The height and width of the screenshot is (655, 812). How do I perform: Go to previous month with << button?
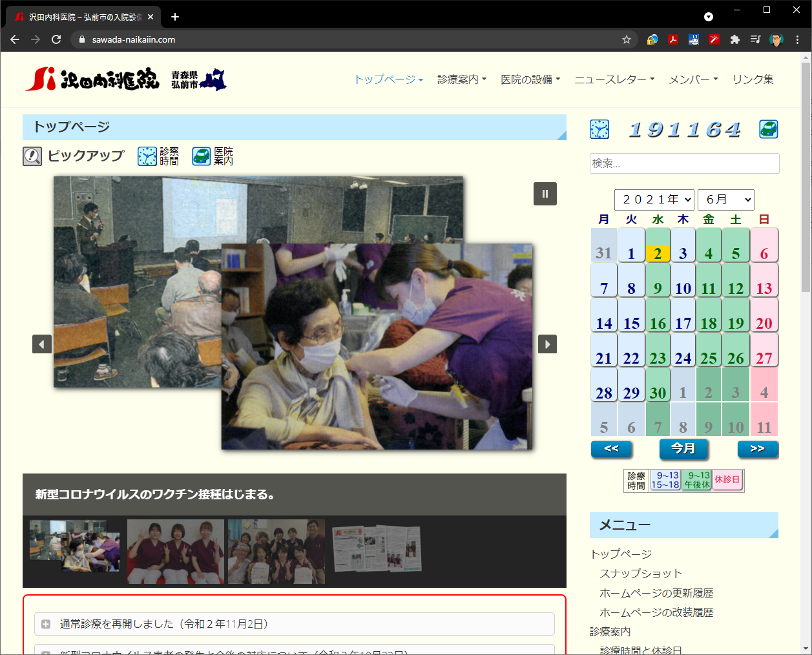[612, 448]
